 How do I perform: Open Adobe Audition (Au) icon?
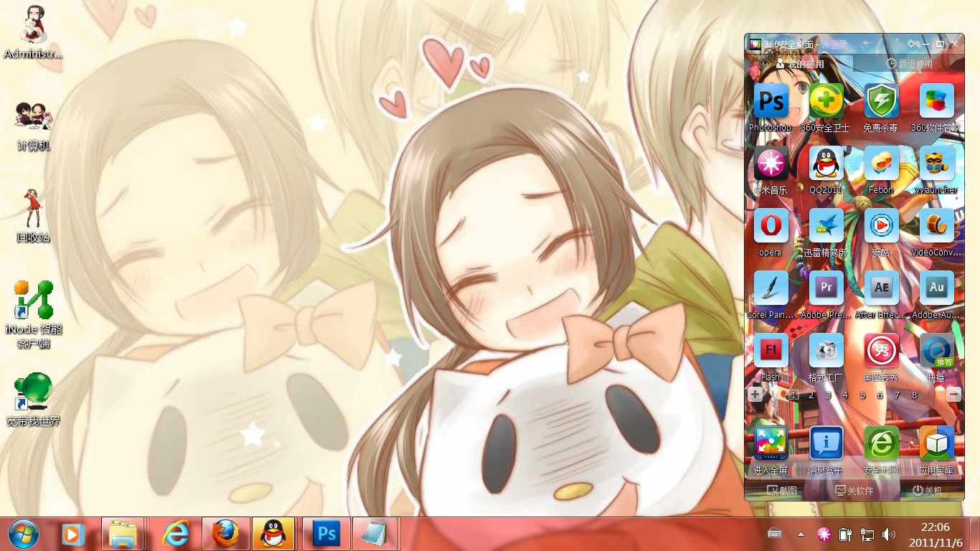point(936,288)
